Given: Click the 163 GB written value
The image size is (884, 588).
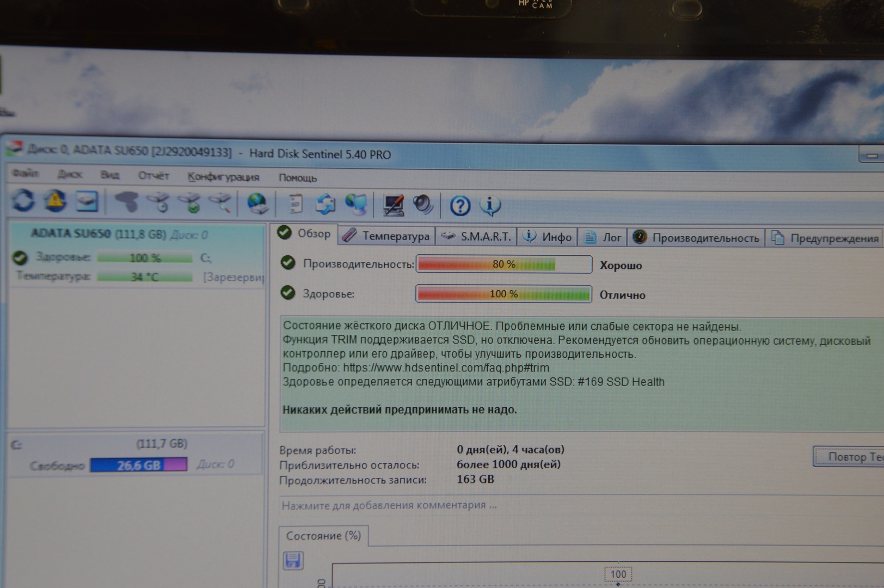Looking at the screenshot, I should (x=475, y=479).
